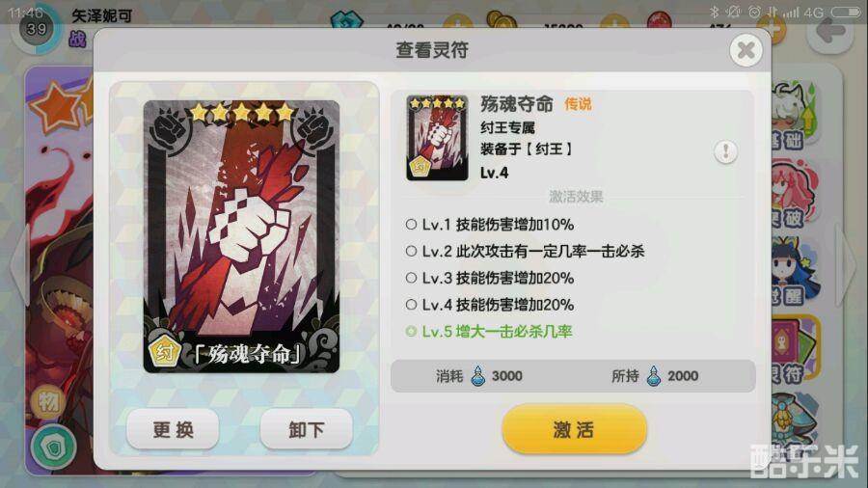
Task: Close the 查看灵符 dialog with X
Action: (x=746, y=50)
